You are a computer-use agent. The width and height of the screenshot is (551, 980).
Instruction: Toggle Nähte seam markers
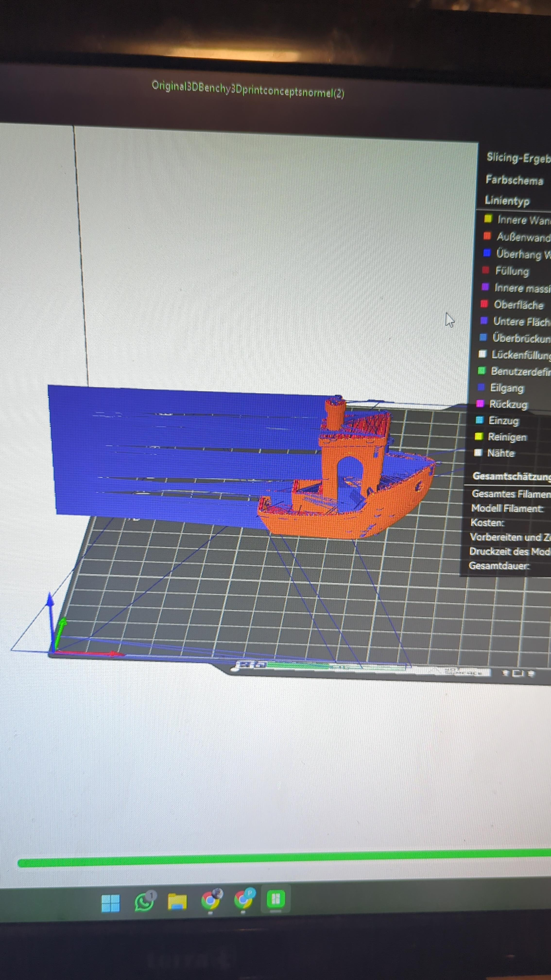(x=501, y=453)
